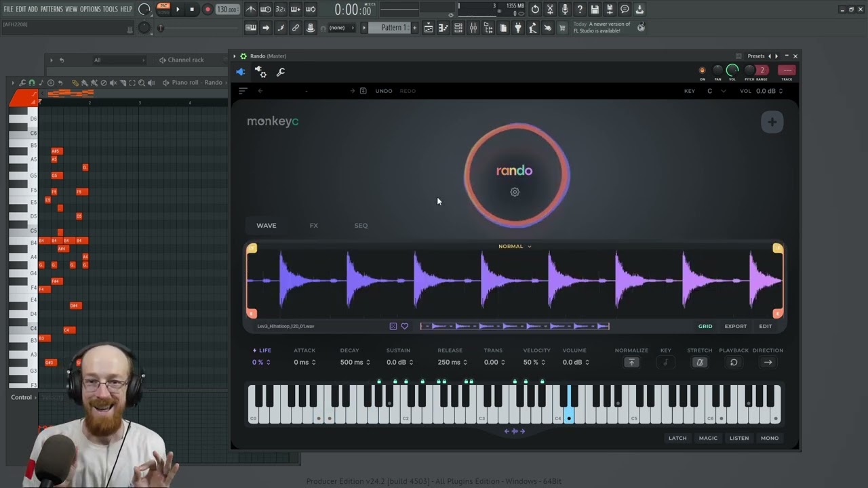868x488 pixels.
Task: Start recording with the record button
Action: coord(208,9)
